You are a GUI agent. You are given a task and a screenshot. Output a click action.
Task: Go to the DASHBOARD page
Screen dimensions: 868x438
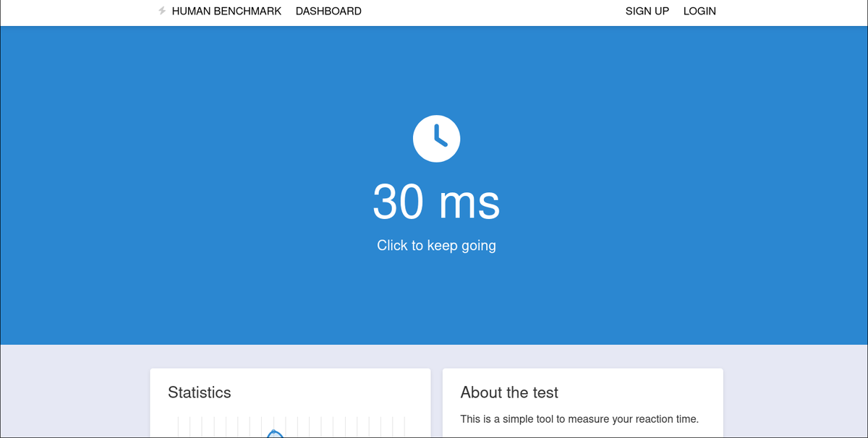328,11
